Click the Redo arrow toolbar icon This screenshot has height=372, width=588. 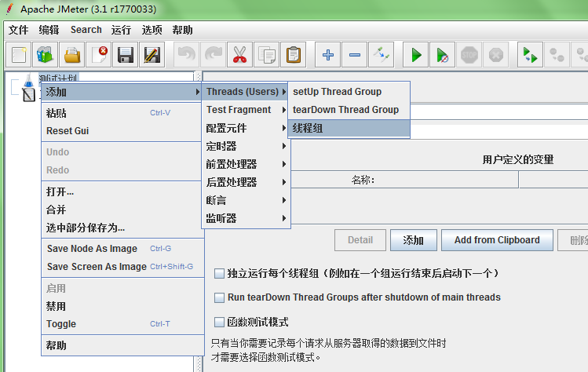coord(213,55)
